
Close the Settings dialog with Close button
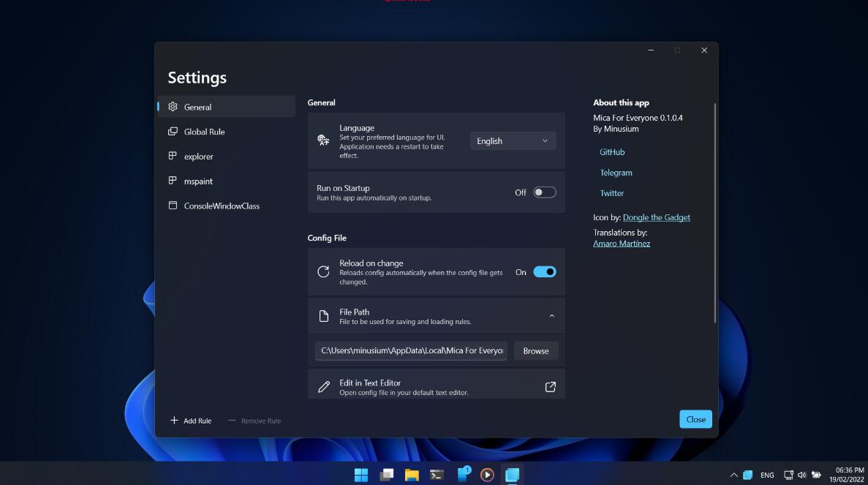click(695, 419)
